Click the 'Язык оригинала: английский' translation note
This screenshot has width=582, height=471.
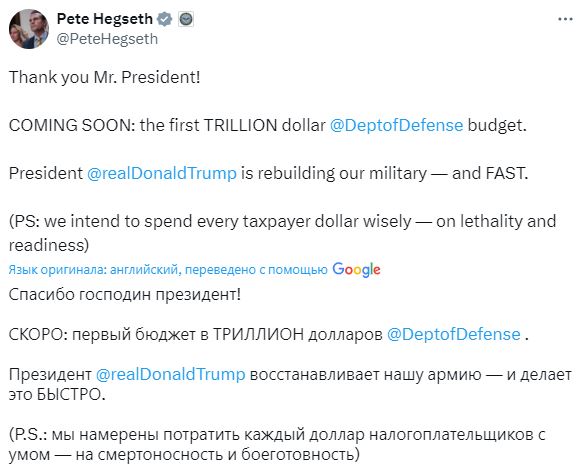coord(168,269)
